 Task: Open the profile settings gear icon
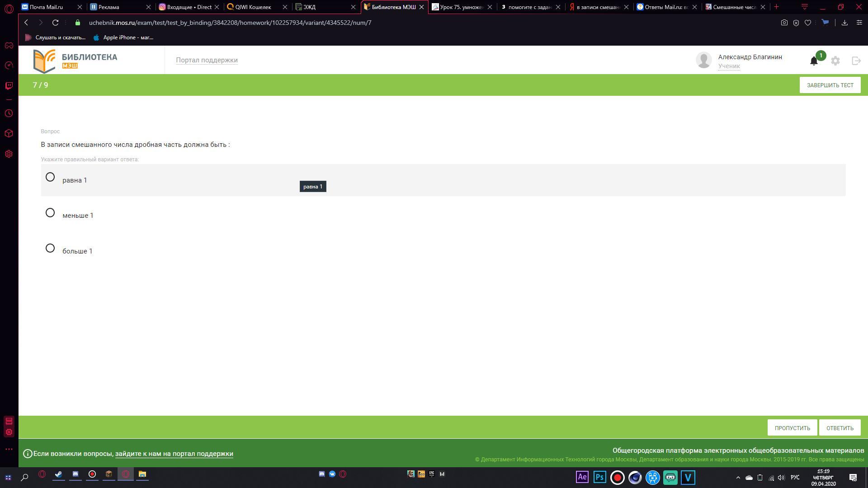tap(835, 61)
